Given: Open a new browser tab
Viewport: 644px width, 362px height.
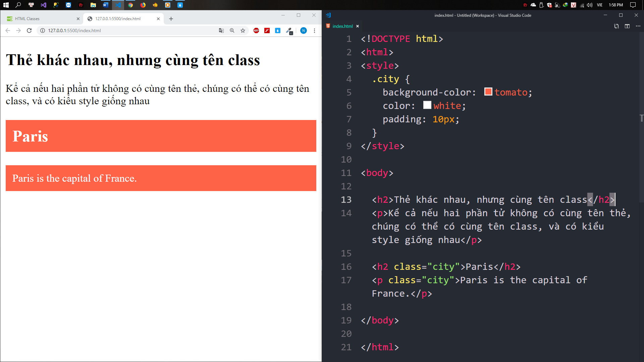Looking at the screenshot, I should (x=171, y=19).
